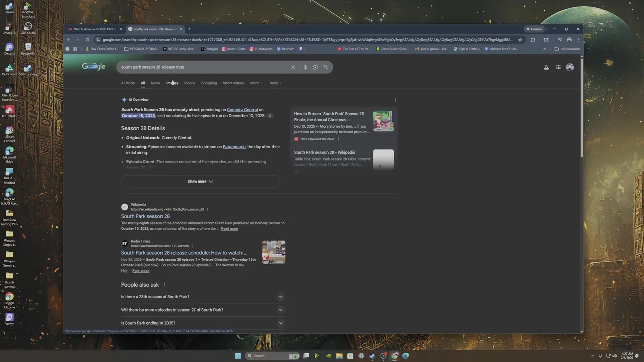
Task: Expand 'Is South Park ending in 2025?' question
Action: coord(203,323)
